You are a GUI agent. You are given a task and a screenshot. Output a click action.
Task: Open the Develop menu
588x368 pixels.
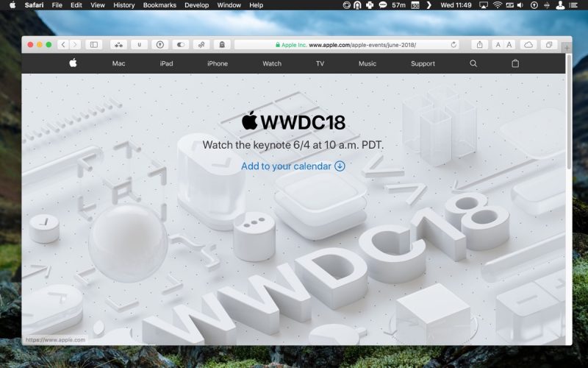196,5
